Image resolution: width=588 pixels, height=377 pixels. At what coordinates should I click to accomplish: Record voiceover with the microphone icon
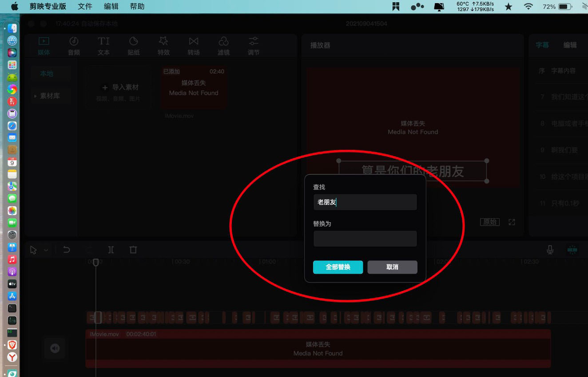[550, 250]
